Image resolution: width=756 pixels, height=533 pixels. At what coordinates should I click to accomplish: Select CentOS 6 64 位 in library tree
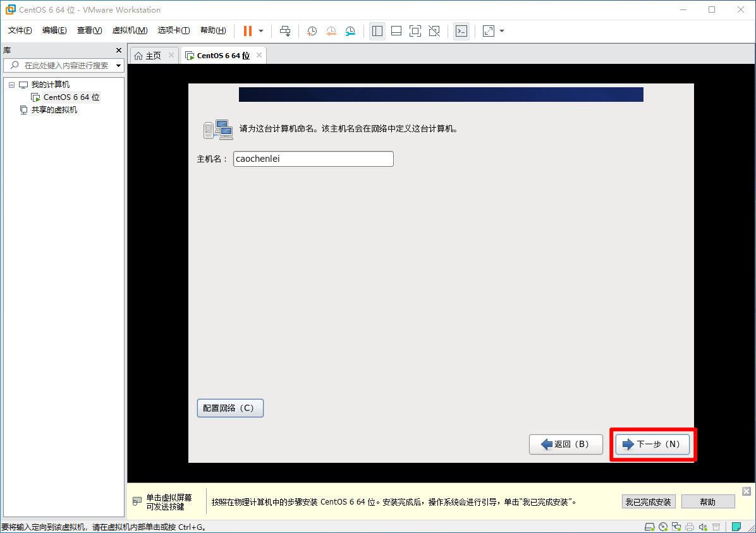71,97
